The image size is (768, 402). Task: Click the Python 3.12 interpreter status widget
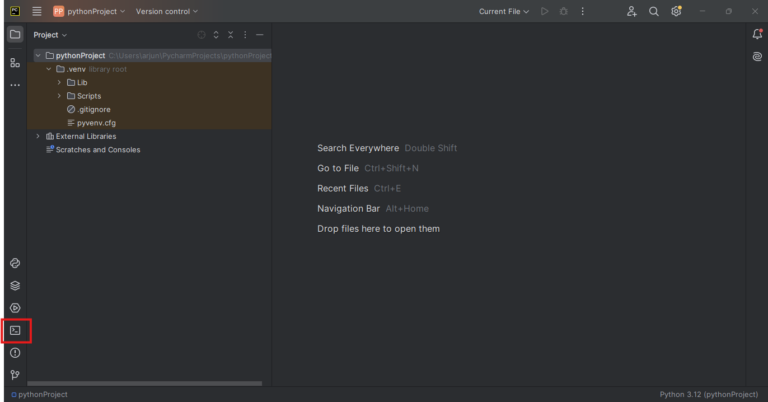pyautogui.click(x=708, y=395)
